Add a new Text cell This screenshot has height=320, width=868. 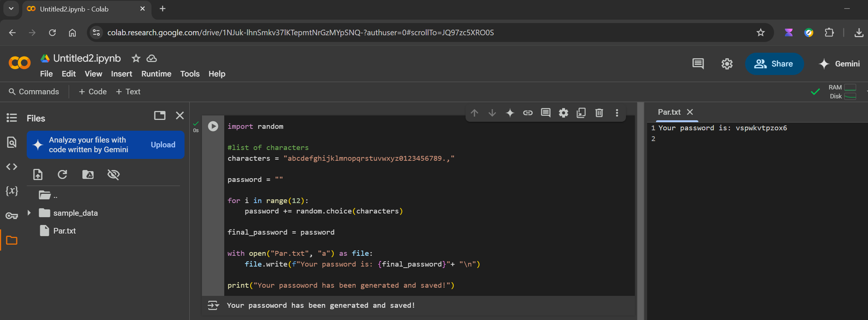coord(128,92)
